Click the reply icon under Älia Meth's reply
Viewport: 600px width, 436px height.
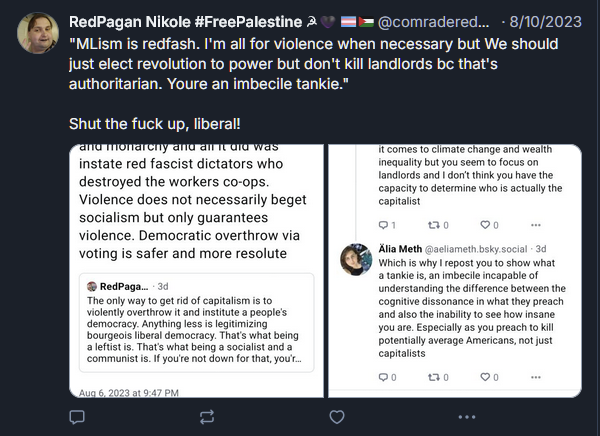[x=387, y=377]
